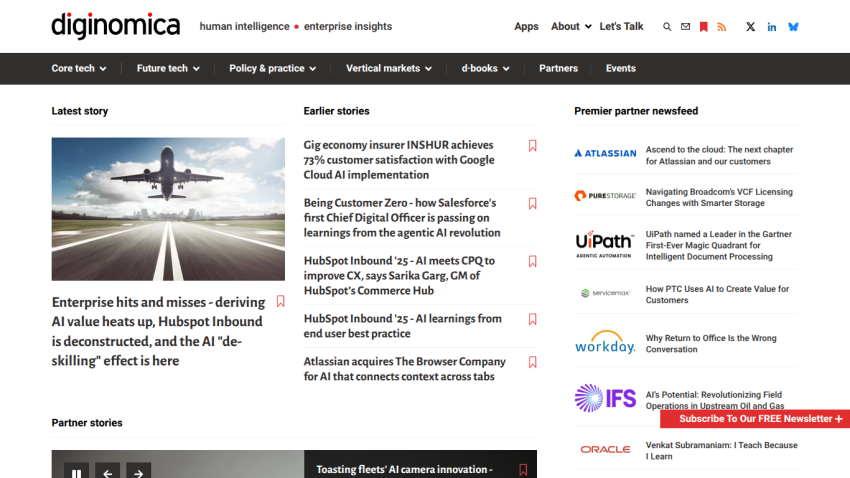
Task: Bookmark the INSHUR Google Cloud AI story
Action: [532, 145]
